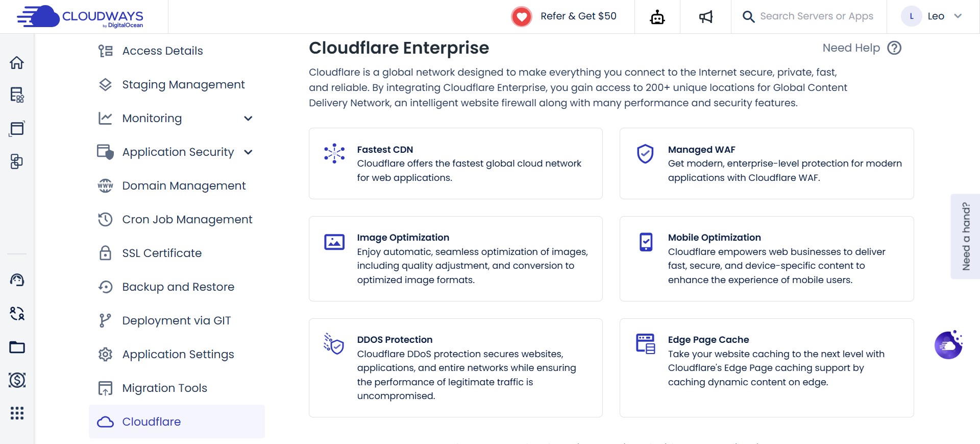Click the Managed WAF card title
Image resolution: width=980 pixels, height=444 pixels.
701,150
